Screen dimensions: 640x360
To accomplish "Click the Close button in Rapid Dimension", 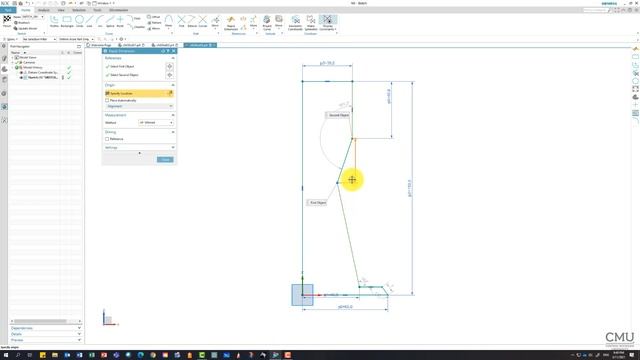I will coord(165,160).
